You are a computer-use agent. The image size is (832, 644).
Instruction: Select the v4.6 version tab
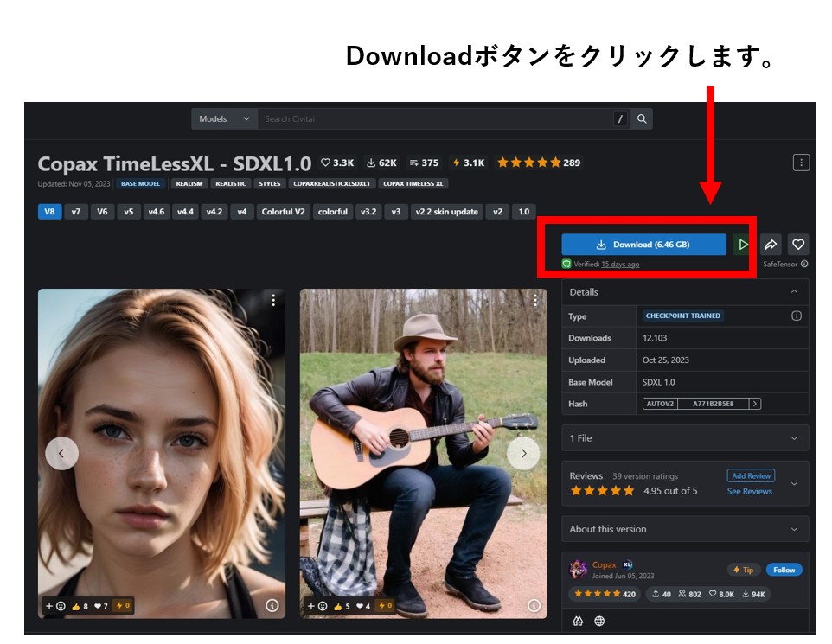point(156,212)
